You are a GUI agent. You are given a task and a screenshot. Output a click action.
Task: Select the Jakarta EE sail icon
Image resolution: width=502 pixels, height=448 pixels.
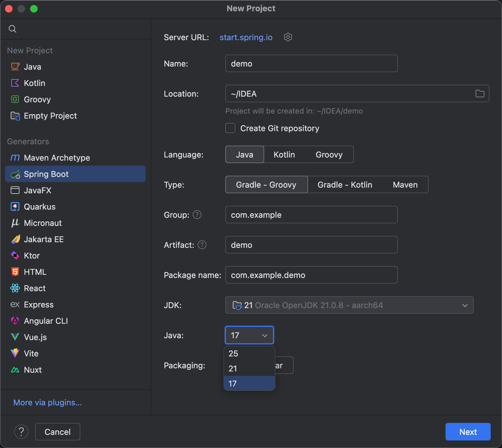[x=15, y=239]
